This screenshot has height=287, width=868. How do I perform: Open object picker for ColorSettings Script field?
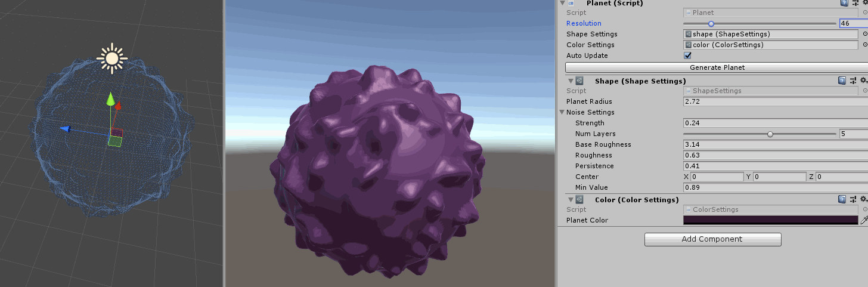point(864,209)
